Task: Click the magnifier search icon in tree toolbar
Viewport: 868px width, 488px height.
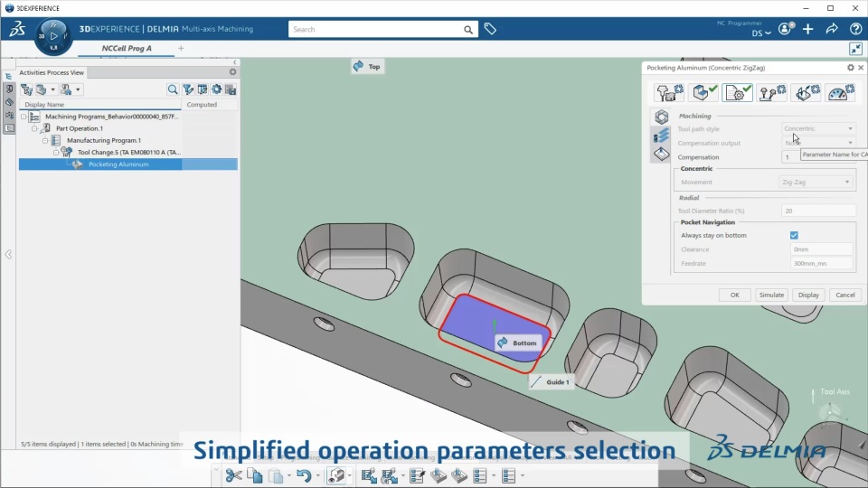Action: pyautogui.click(x=173, y=89)
